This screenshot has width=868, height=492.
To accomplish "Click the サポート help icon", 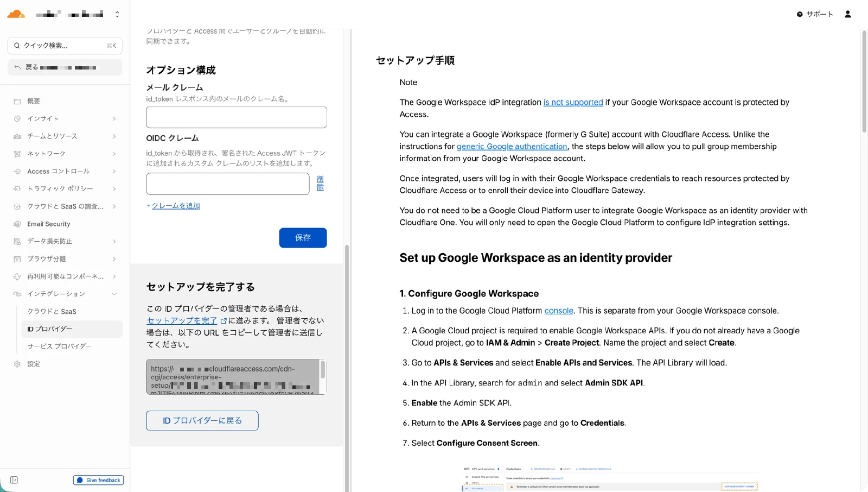I will [x=800, y=14].
